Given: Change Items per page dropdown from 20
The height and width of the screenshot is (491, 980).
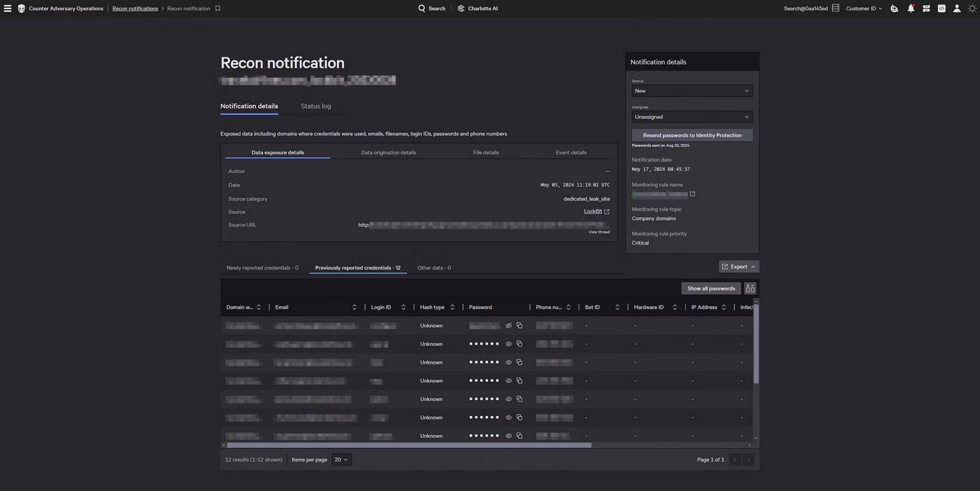Looking at the screenshot, I should point(341,460).
